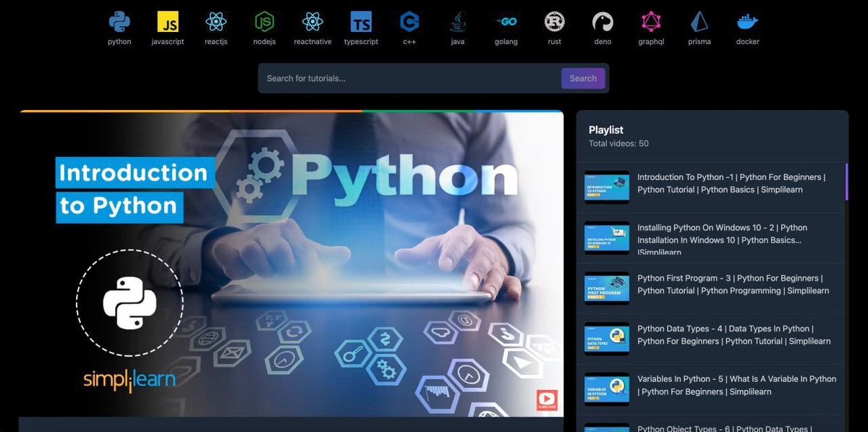The width and height of the screenshot is (868, 432).
Task: Select 'Installing Python On Windows 10 - 2' title
Action: 722,240
